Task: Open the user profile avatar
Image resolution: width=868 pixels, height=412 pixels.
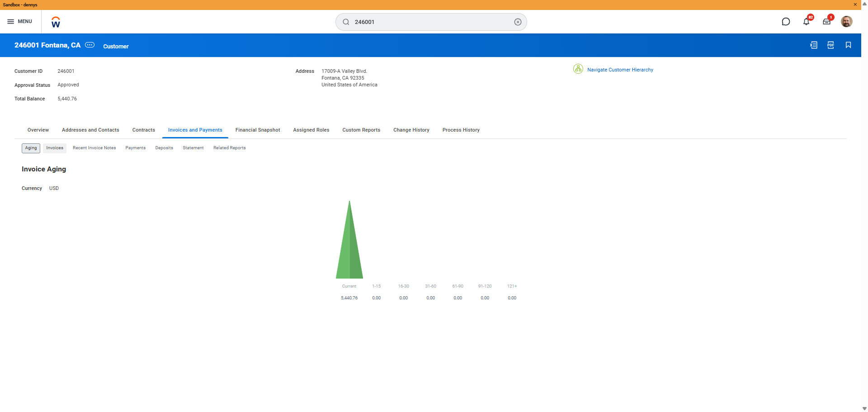Action: click(846, 22)
